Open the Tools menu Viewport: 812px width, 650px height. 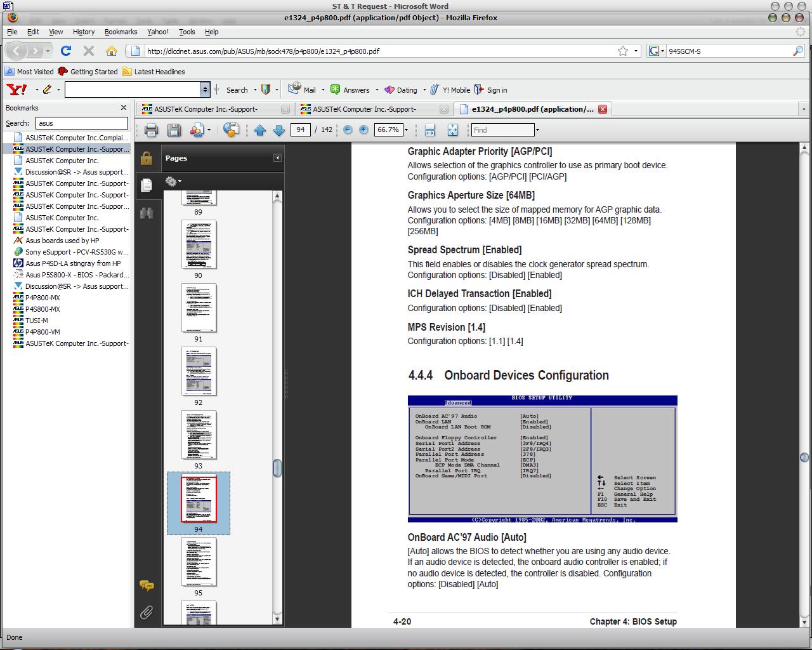coord(187,32)
